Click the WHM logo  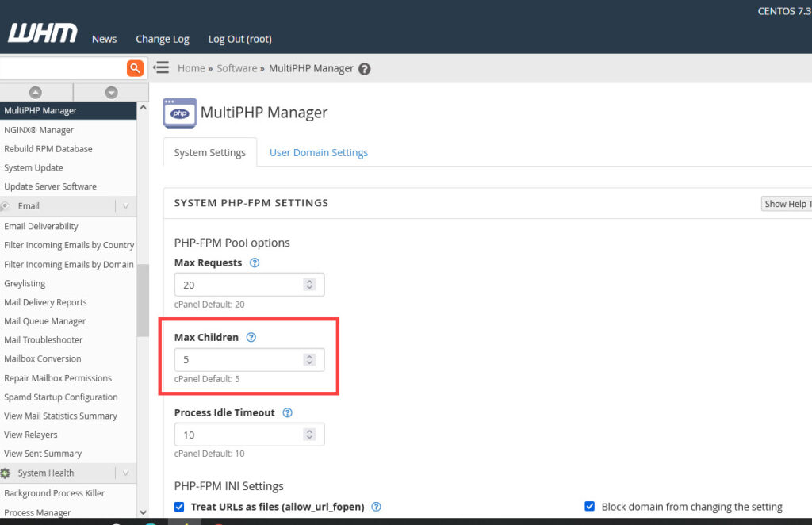click(41, 34)
